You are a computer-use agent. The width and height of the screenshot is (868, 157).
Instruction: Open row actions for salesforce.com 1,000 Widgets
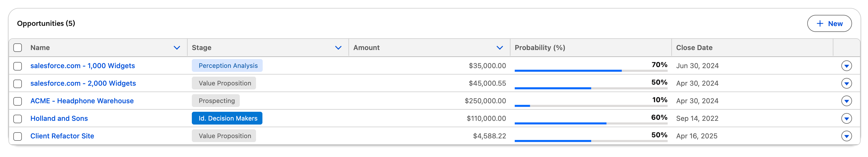[846, 66]
